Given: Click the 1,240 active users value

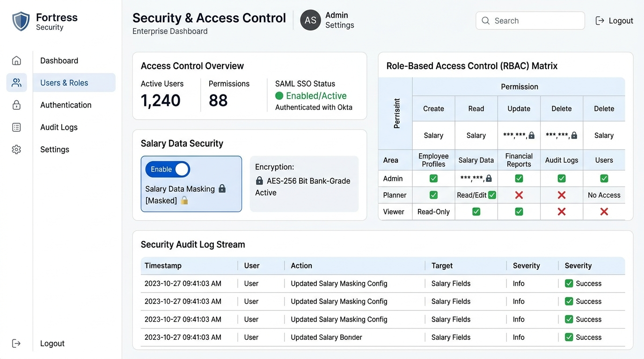Looking at the screenshot, I should pos(161,101).
